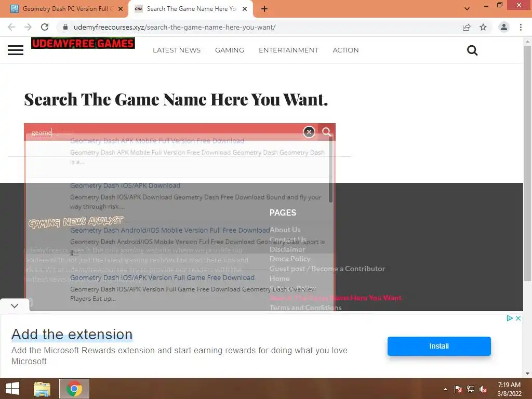532x399 pixels.
Task: Click the Install ad button
Action: point(439,346)
